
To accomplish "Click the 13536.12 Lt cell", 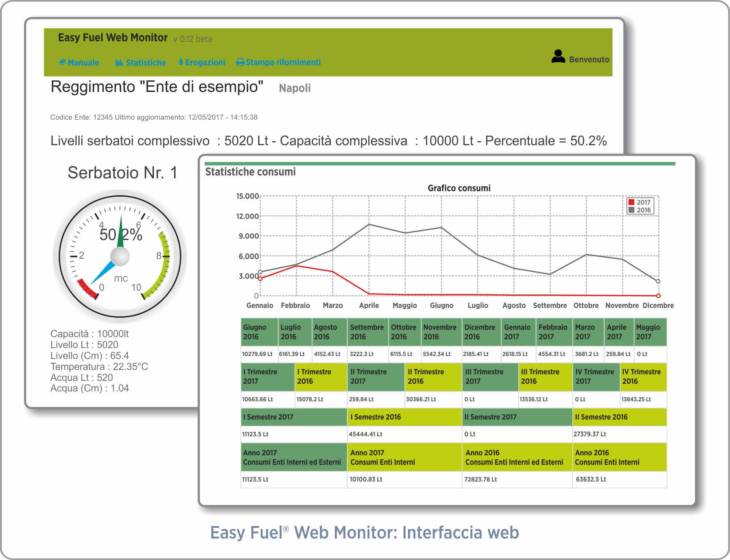I will (x=545, y=399).
